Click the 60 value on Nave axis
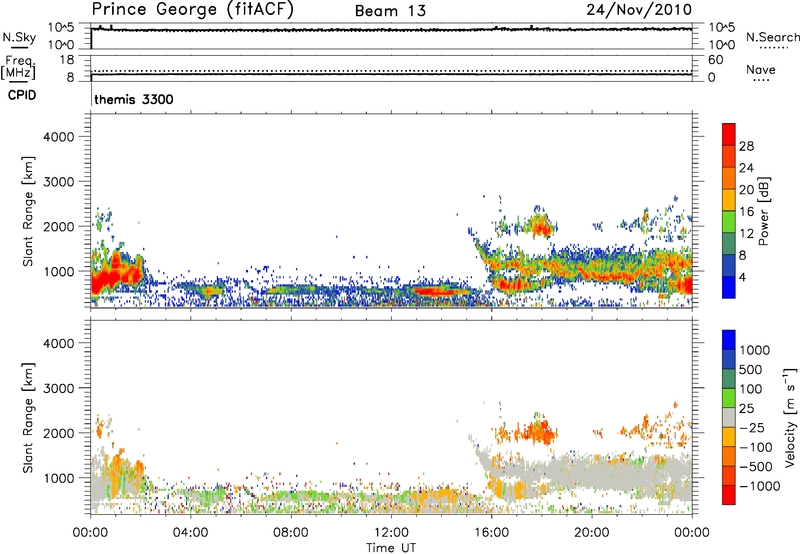 tap(715, 60)
